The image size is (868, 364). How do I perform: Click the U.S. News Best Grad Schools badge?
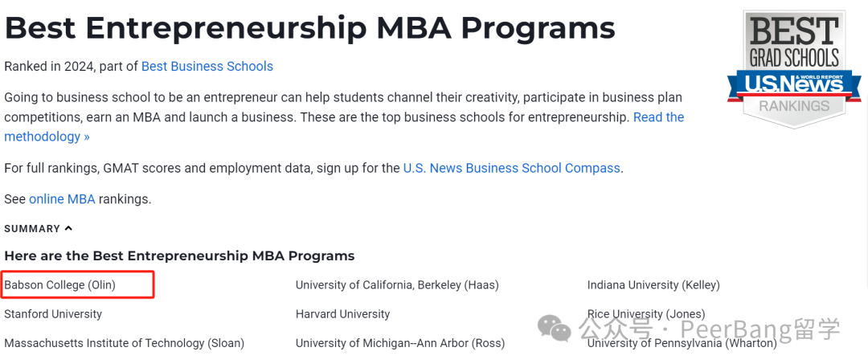[x=794, y=70]
